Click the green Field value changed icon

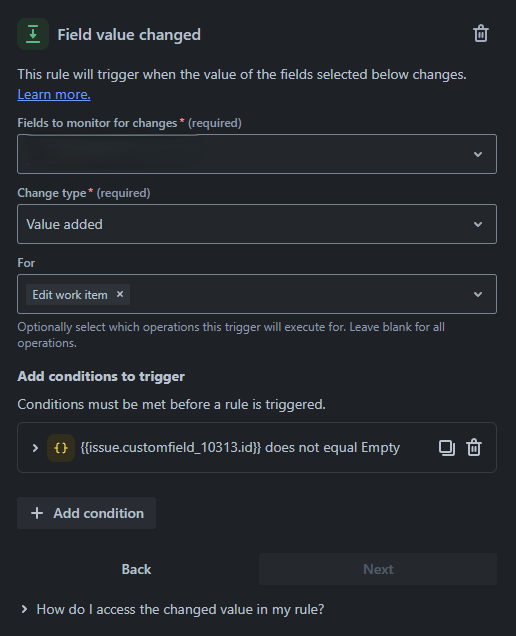pos(33,34)
